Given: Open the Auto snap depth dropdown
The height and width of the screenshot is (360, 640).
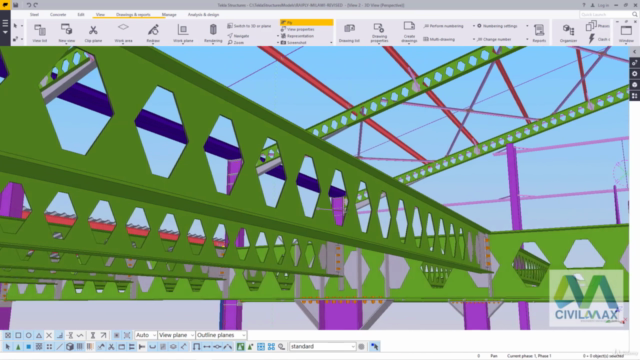Looking at the screenshot, I should (x=146, y=335).
